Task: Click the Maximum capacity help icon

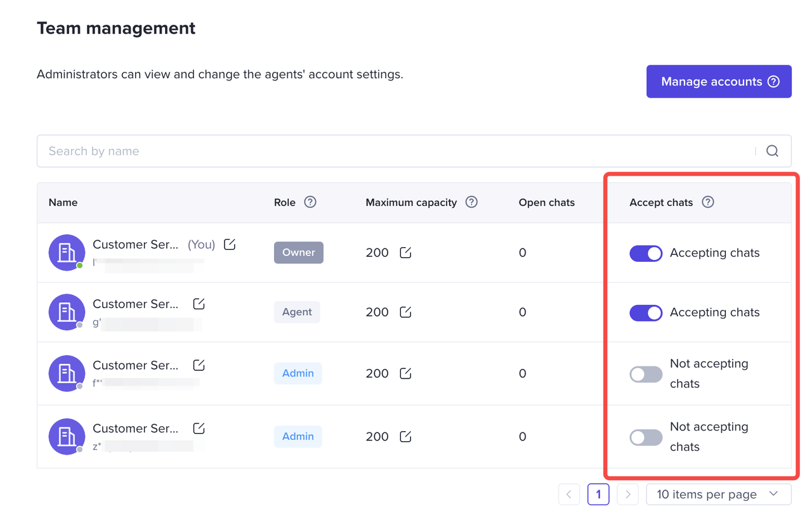Action: [471, 202]
